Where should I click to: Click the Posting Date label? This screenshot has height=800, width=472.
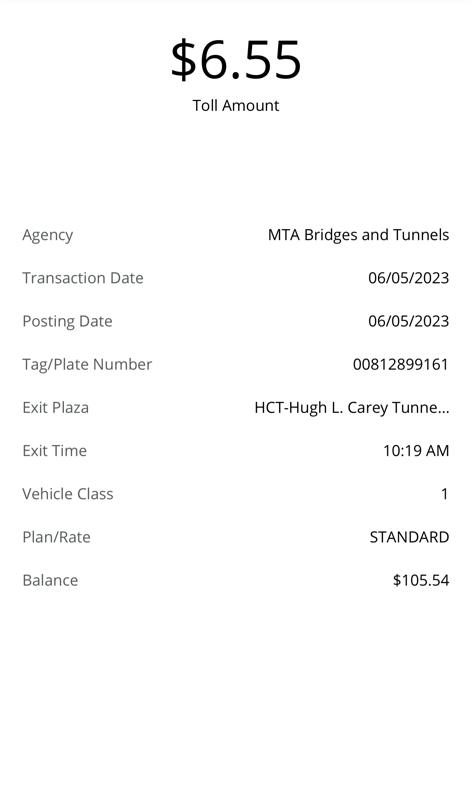point(67,321)
